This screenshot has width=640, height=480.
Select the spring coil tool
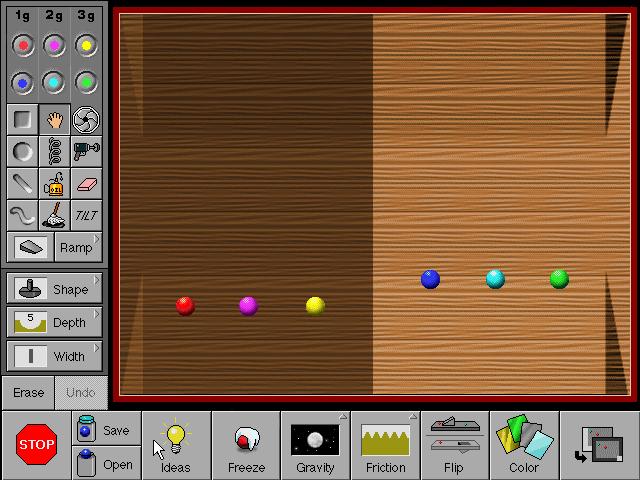pos(54,151)
